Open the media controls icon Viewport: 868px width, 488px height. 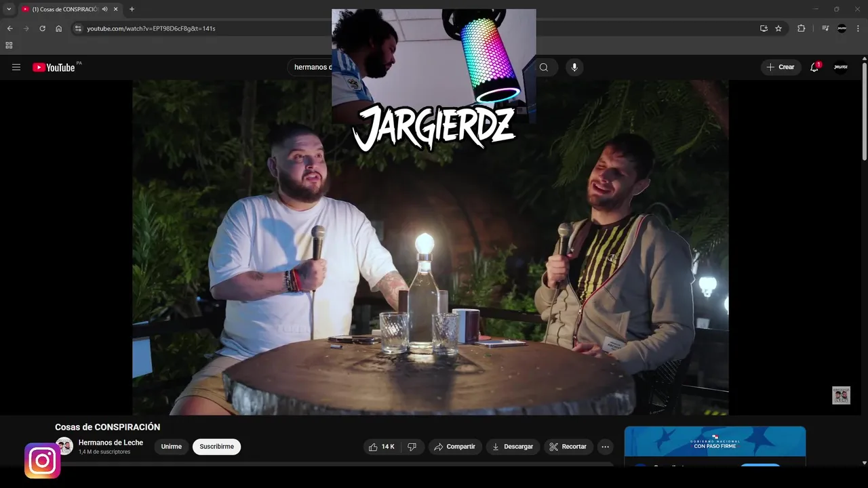coord(825,28)
